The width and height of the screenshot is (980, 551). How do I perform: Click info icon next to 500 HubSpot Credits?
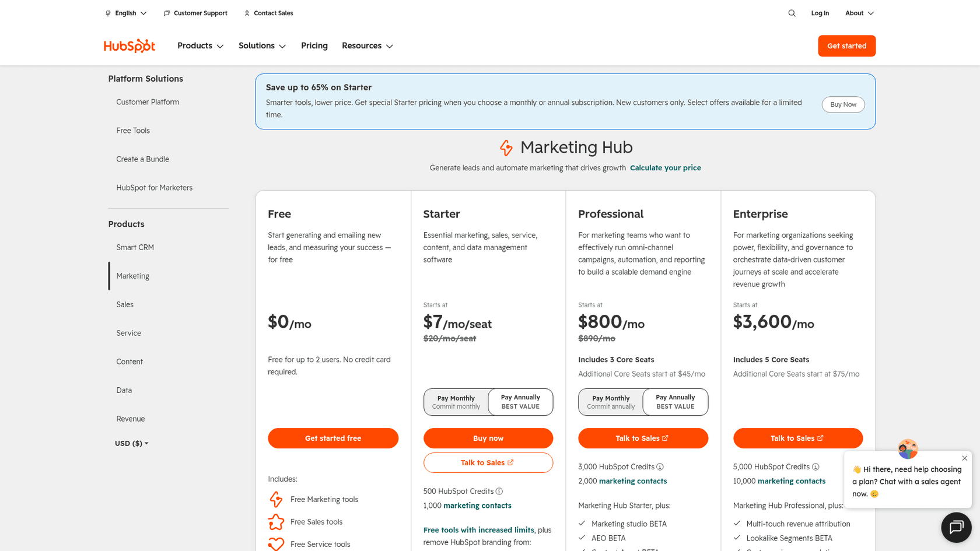coord(499,492)
